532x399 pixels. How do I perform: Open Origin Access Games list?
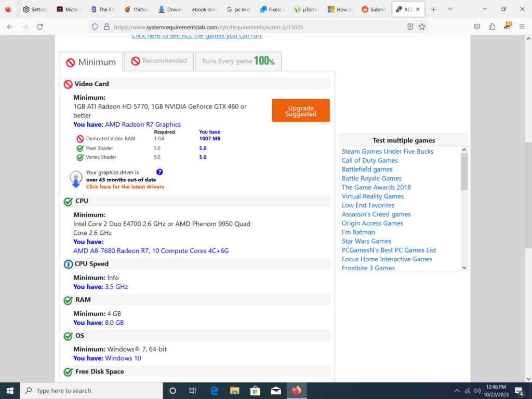coord(372,223)
